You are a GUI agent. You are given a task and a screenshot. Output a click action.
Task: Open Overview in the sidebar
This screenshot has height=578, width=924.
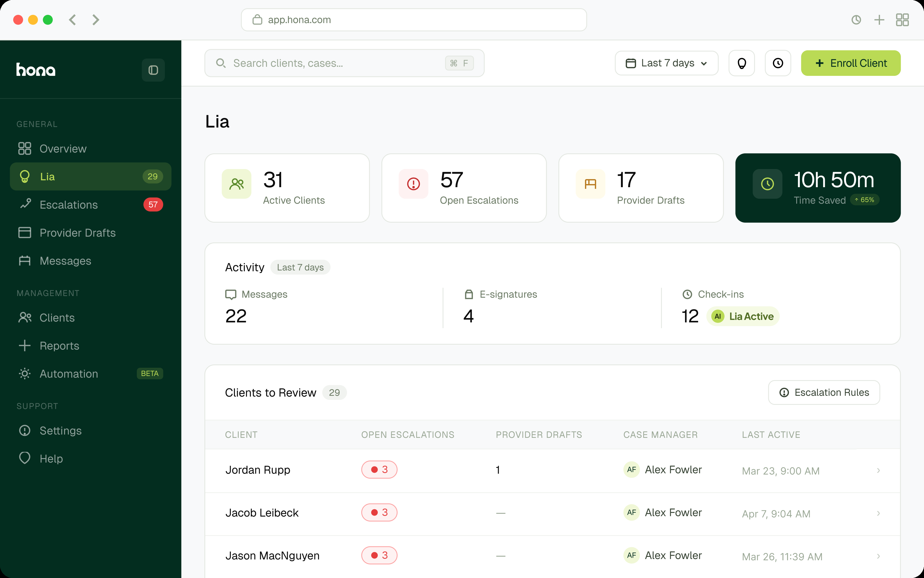(x=91, y=148)
